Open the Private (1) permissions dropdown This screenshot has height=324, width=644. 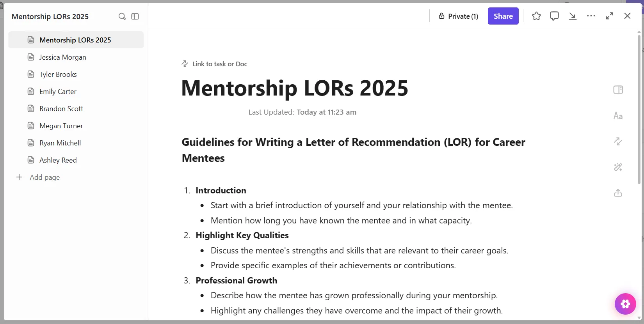458,16
